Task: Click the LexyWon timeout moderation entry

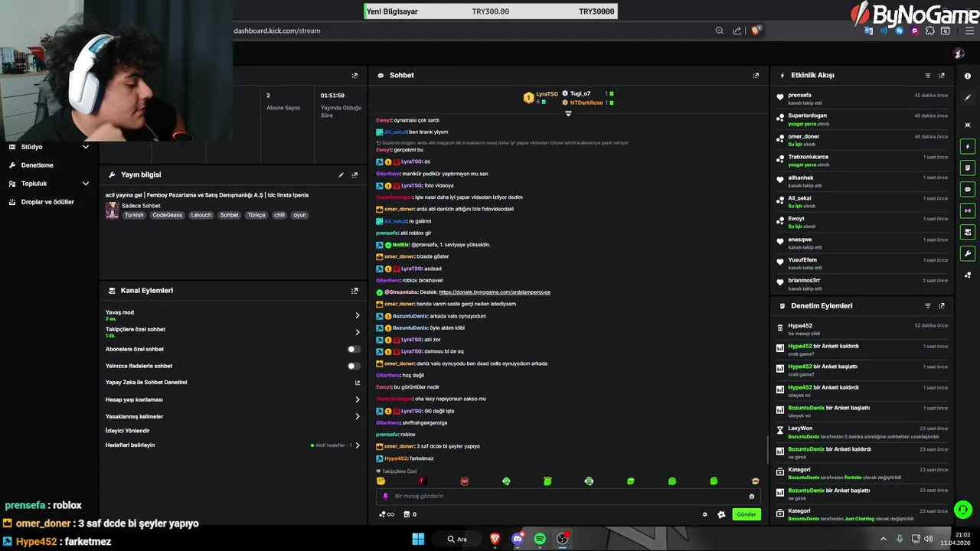Action: (x=862, y=432)
